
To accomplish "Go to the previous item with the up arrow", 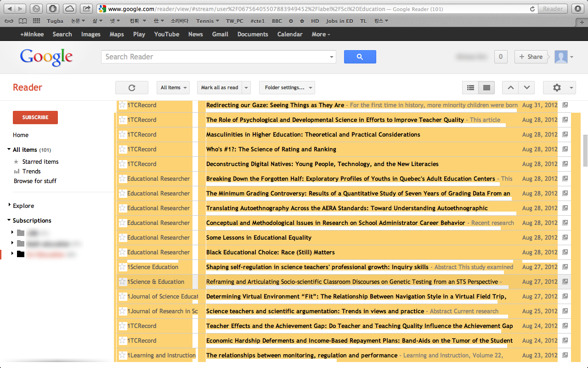I will point(511,87).
